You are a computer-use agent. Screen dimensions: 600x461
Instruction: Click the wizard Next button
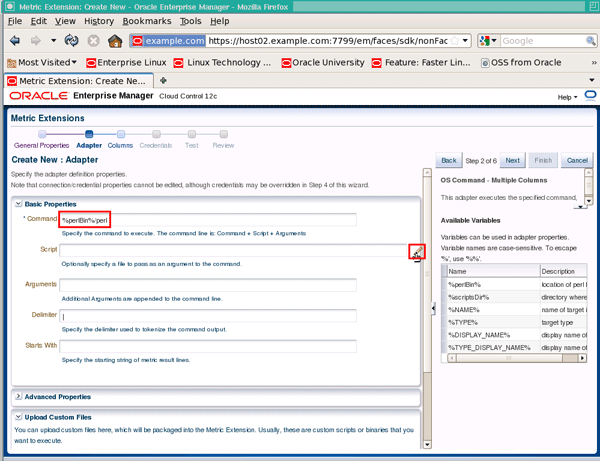tap(512, 160)
